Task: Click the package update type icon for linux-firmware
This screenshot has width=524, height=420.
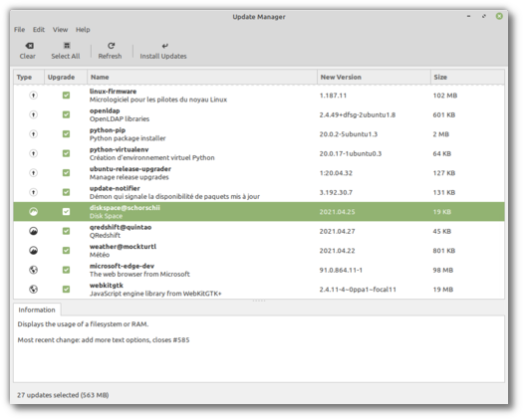Action: point(33,96)
